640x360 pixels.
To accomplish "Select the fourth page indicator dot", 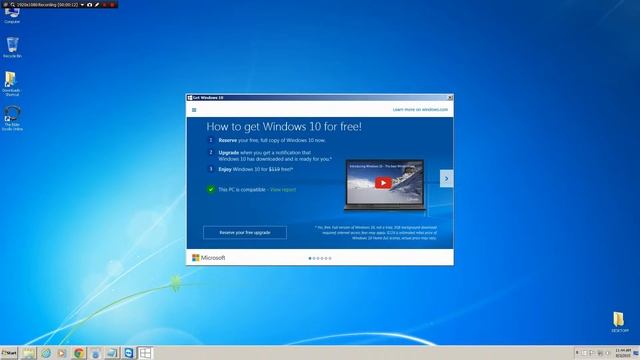I will 322,258.
